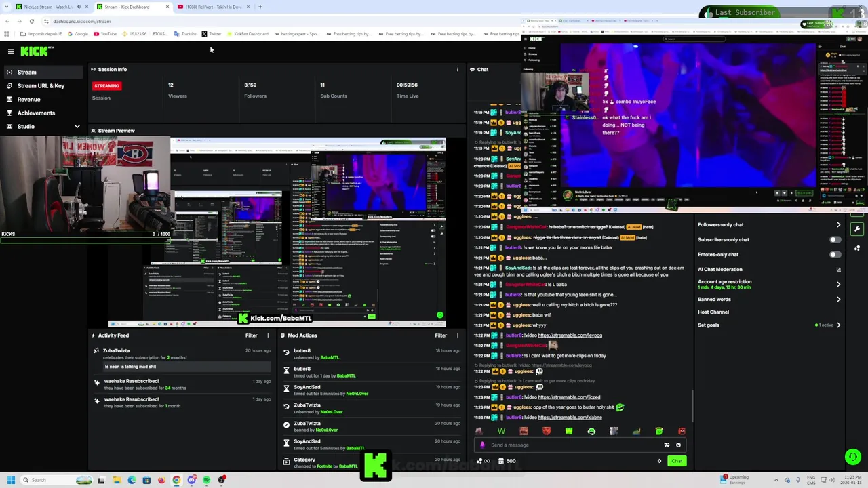
Task: Open the browser apps grid icon
Action: tap(7, 34)
